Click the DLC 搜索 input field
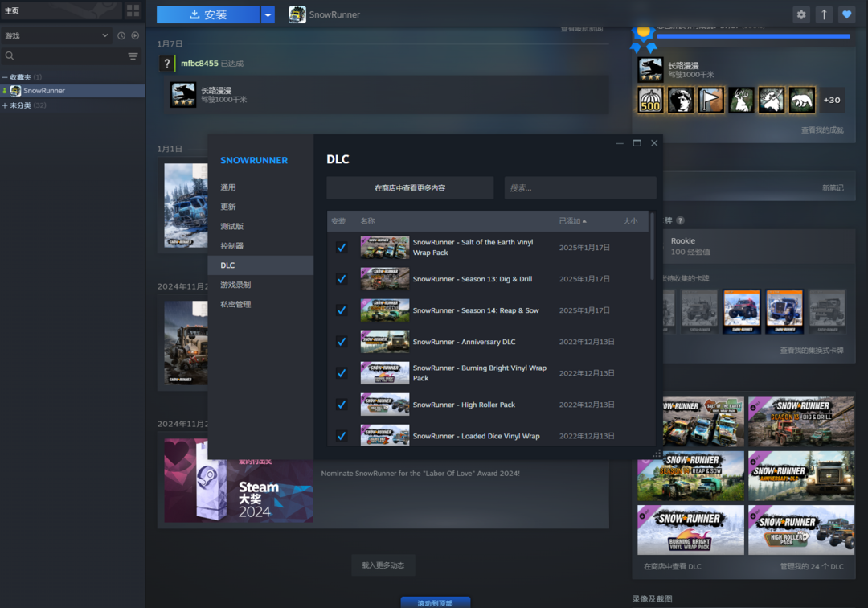 pos(579,188)
